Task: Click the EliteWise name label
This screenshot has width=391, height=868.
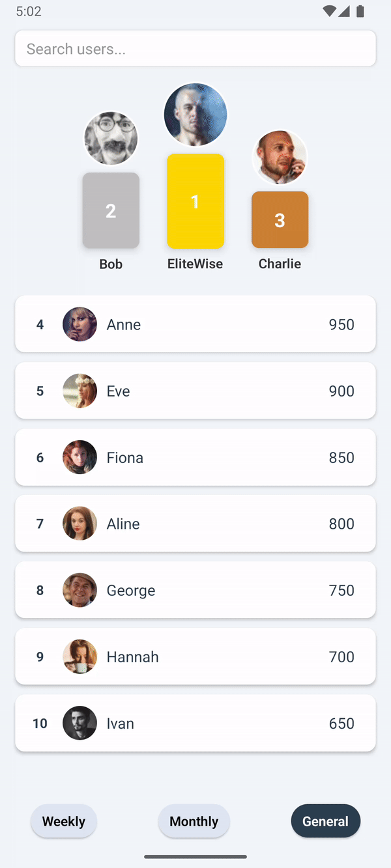Action: click(x=195, y=264)
